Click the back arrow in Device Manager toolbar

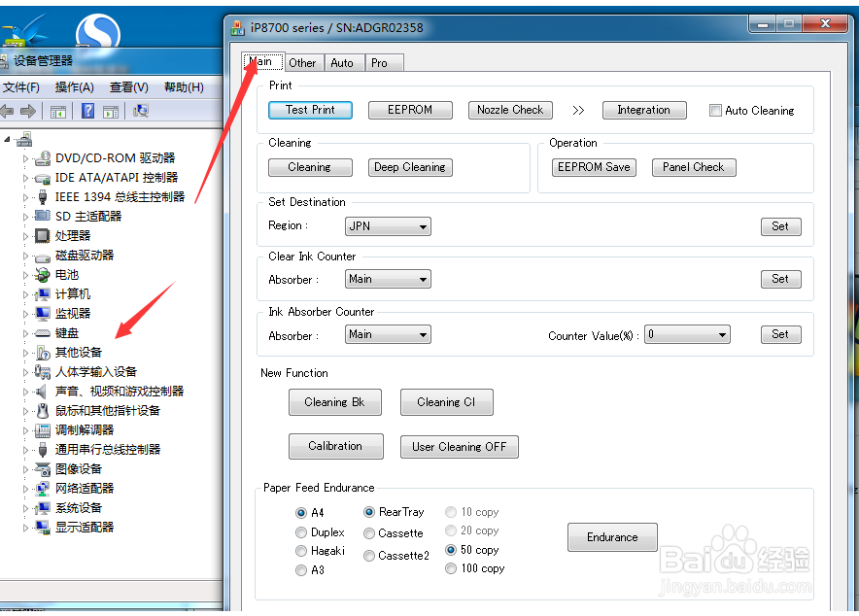(x=7, y=111)
